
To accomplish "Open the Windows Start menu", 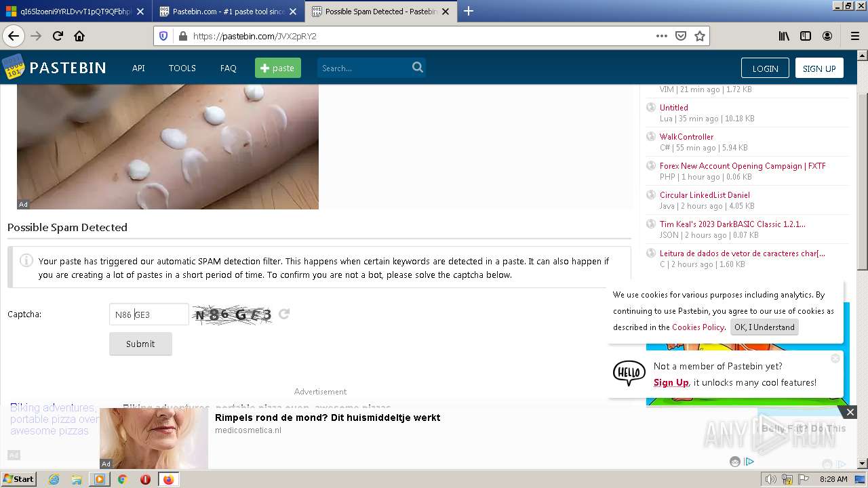I will coord(18,479).
